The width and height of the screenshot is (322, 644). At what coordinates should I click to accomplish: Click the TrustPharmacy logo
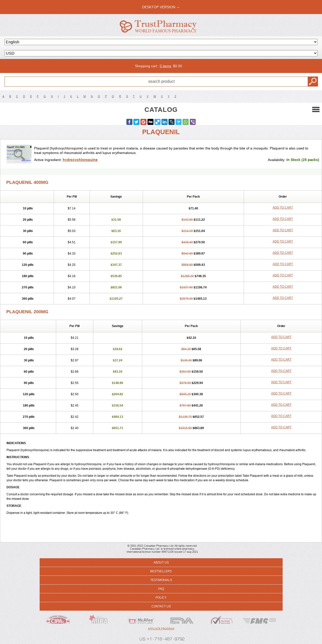tap(158, 26)
